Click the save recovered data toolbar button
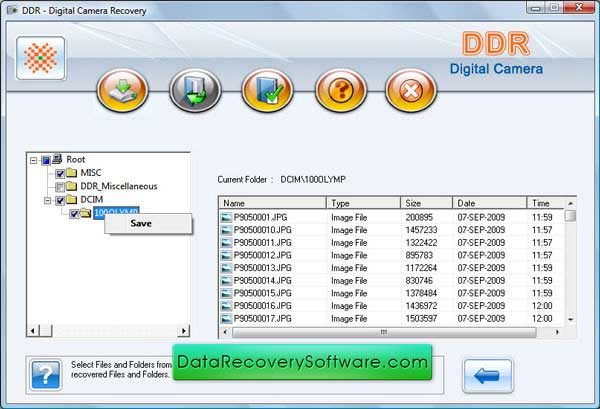The width and height of the screenshot is (600, 409). click(x=195, y=90)
